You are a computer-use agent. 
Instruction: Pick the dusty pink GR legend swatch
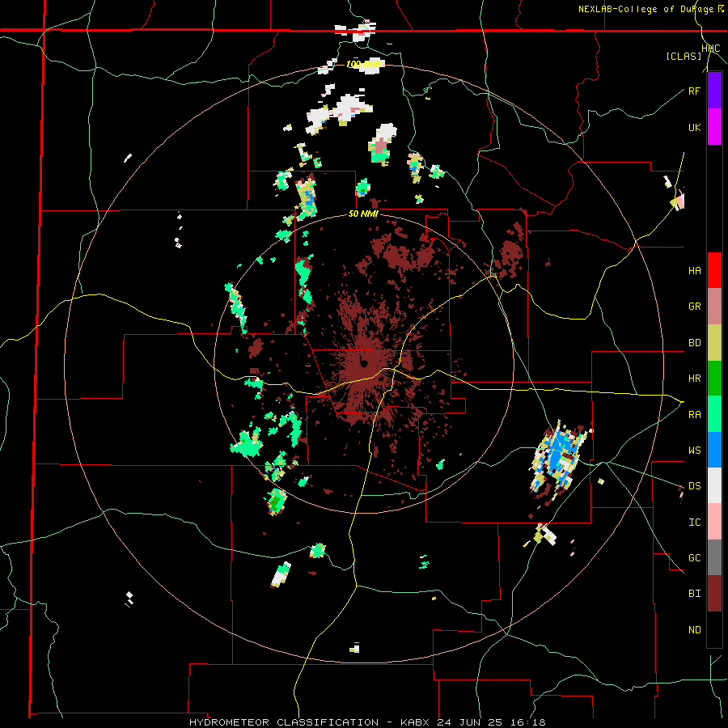[714, 307]
